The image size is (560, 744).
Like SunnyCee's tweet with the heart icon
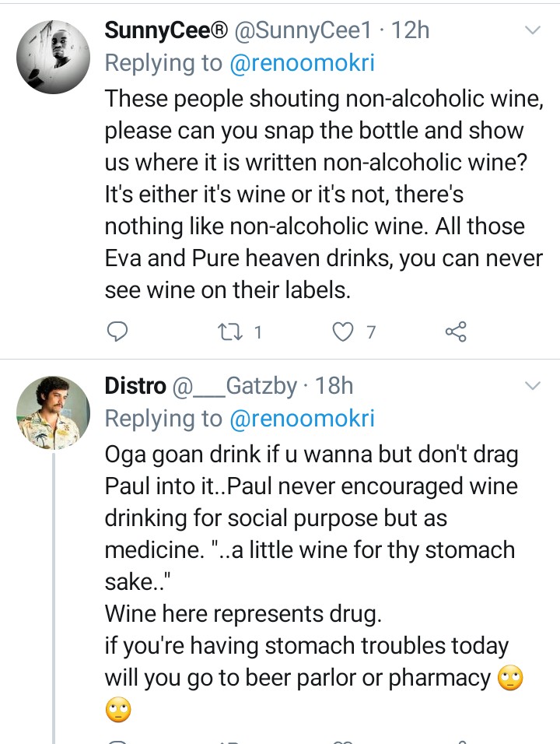tap(342, 332)
